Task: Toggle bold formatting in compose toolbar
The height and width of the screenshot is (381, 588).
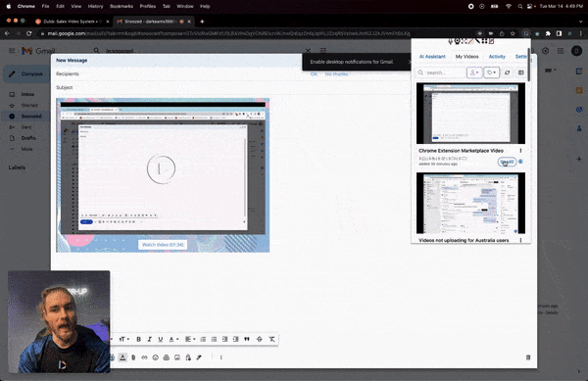Action: coord(138,339)
